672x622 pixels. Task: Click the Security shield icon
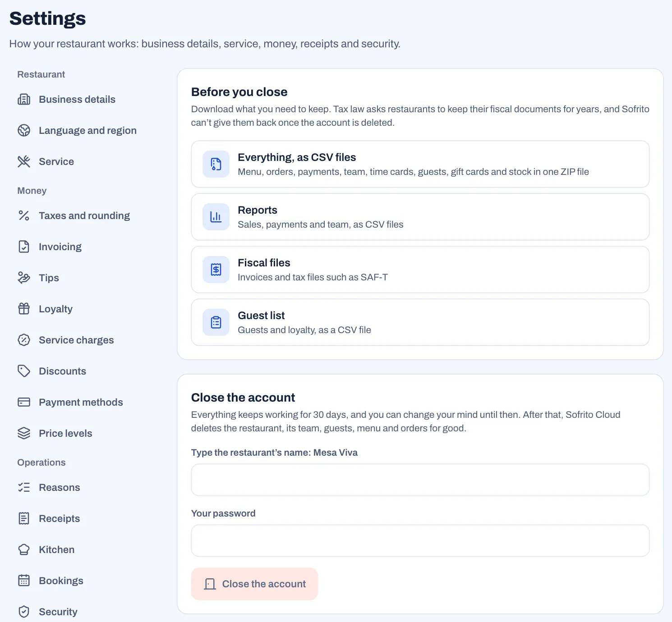click(x=24, y=612)
